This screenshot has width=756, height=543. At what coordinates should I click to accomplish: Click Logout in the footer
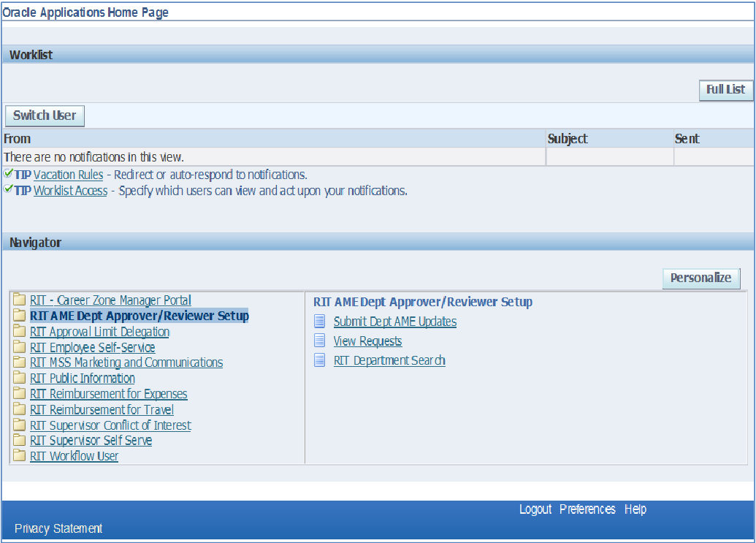(x=535, y=509)
